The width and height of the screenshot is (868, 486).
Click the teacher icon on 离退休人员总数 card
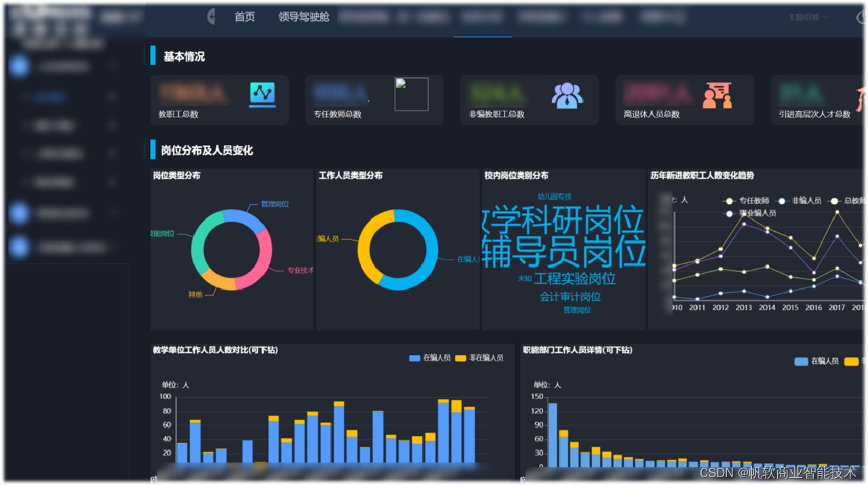717,96
